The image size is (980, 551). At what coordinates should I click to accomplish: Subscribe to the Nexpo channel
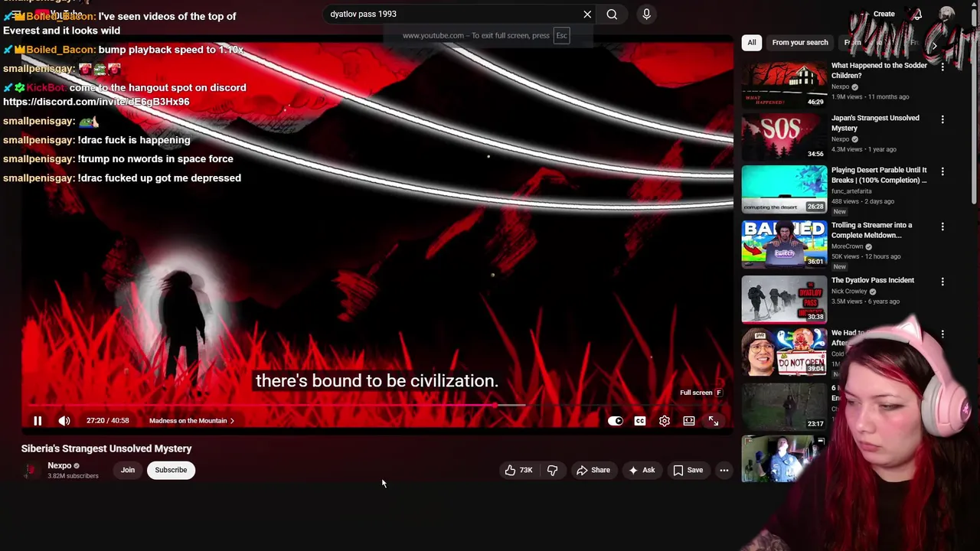coord(171,470)
